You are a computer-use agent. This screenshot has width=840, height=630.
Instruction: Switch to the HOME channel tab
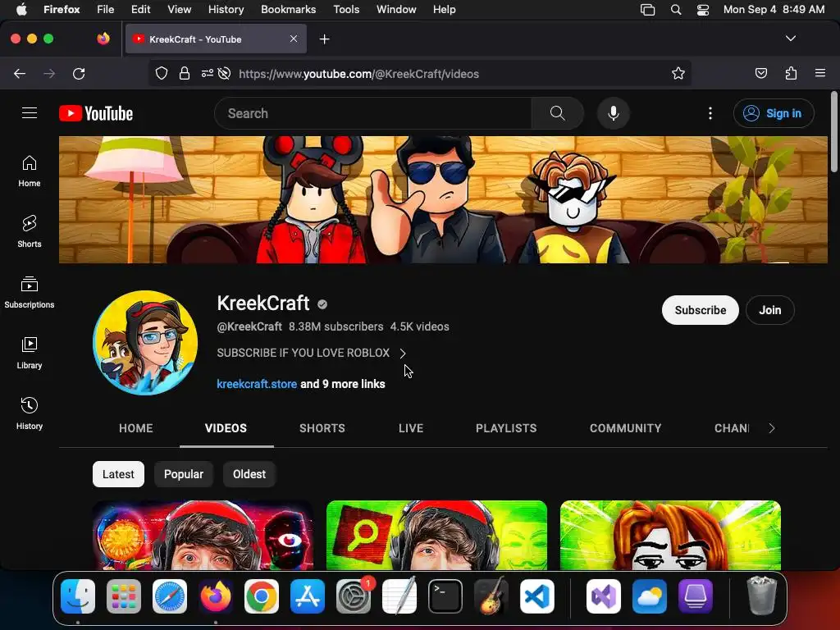136,428
